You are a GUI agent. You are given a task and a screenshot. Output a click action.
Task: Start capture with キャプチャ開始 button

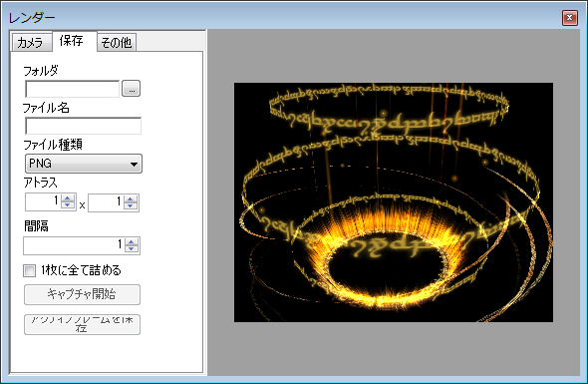pos(82,294)
